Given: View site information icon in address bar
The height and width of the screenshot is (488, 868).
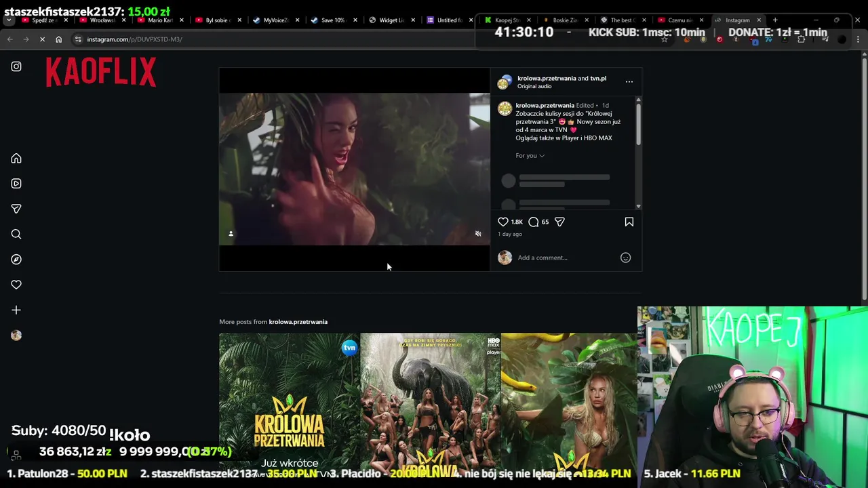Looking at the screenshot, I should [78, 39].
